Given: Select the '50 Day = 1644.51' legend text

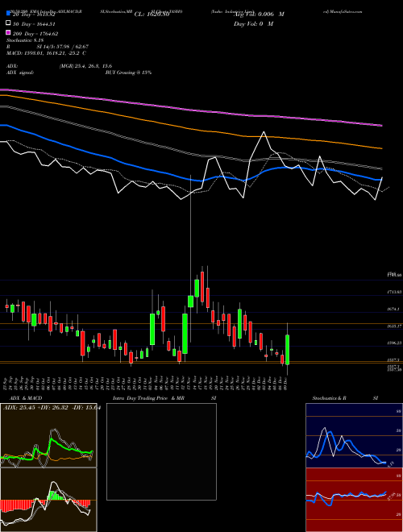Looking at the screenshot, I should (35, 24).
